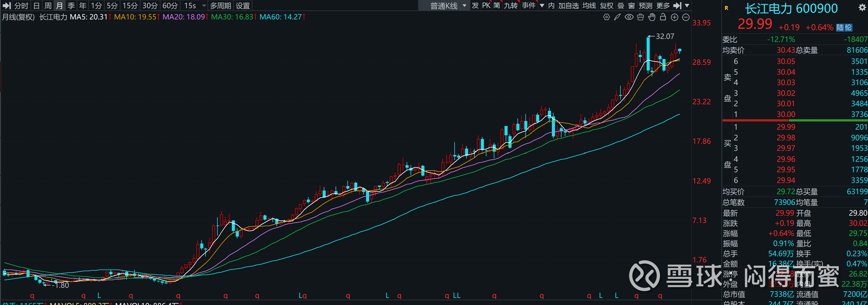868x305 pixels.
Task: Open the 普通K线 chart type dropdown
Action: point(444,6)
